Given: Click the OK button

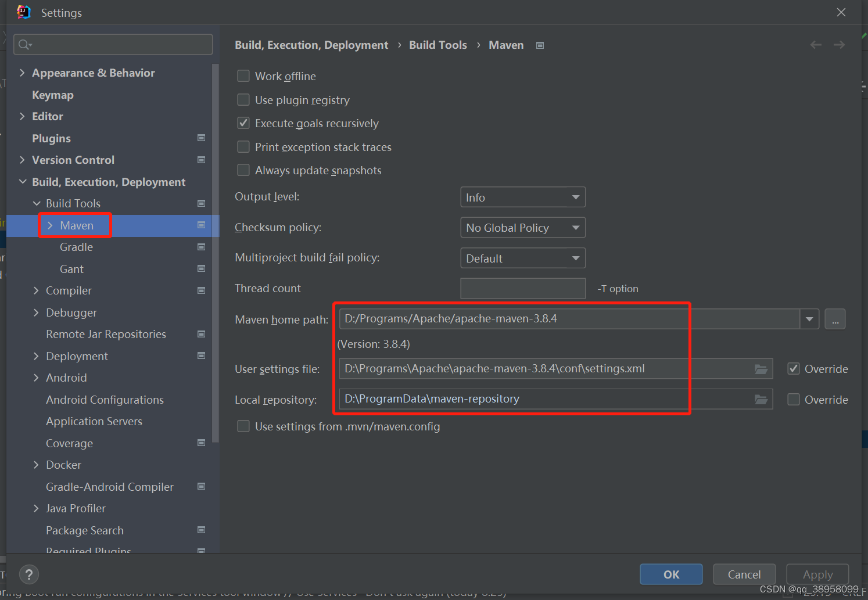Looking at the screenshot, I should pyautogui.click(x=671, y=574).
